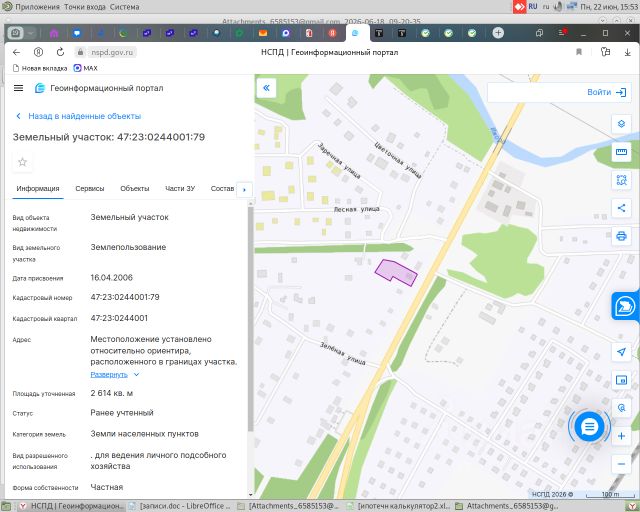The height and width of the screenshot is (512, 640).
Task: Switch to the Сервисы tab
Action: [90, 189]
